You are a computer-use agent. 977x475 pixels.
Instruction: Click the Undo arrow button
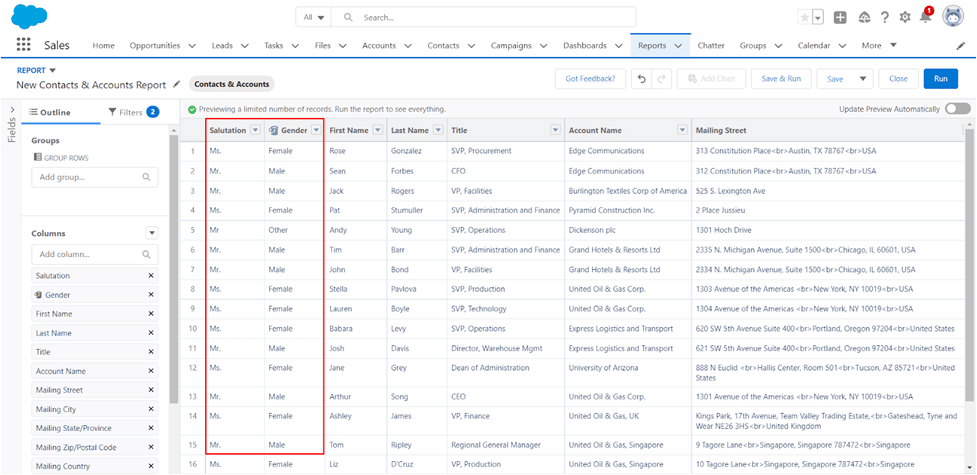(x=642, y=79)
